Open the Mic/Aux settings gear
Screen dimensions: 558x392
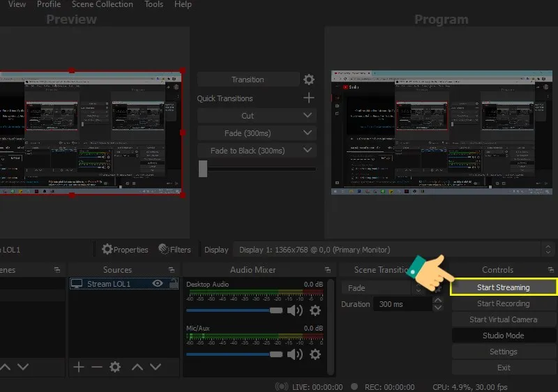click(315, 354)
